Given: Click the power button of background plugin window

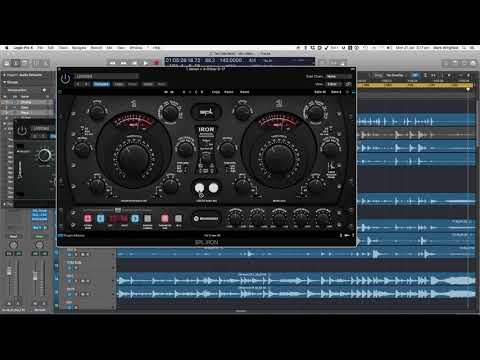Looking at the screenshot, I should point(22,131).
